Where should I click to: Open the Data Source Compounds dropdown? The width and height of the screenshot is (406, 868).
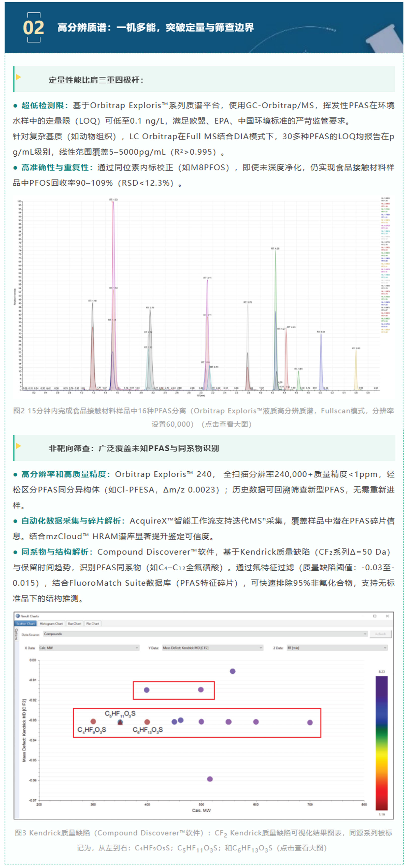click(205, 634)
